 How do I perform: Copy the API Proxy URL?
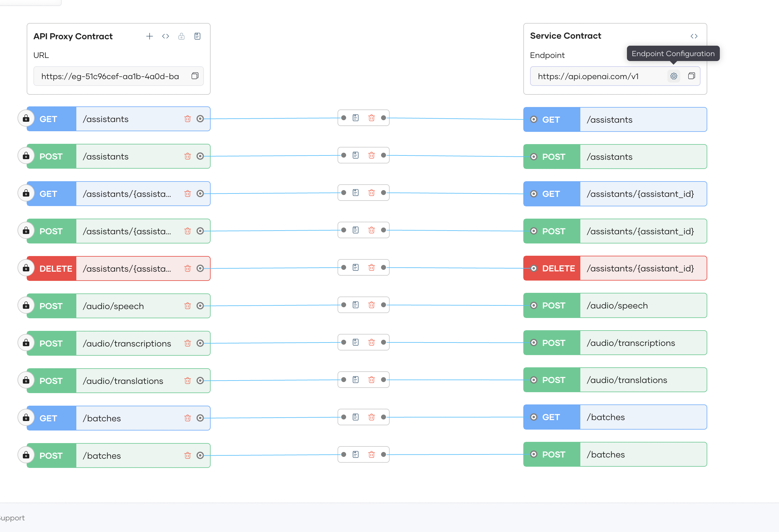(195, 76)
